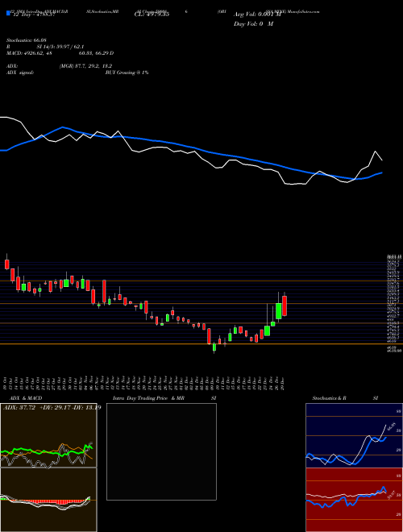Click the blue RSI line in red panel
Screen dimensions: 403x532
[346, 497]
